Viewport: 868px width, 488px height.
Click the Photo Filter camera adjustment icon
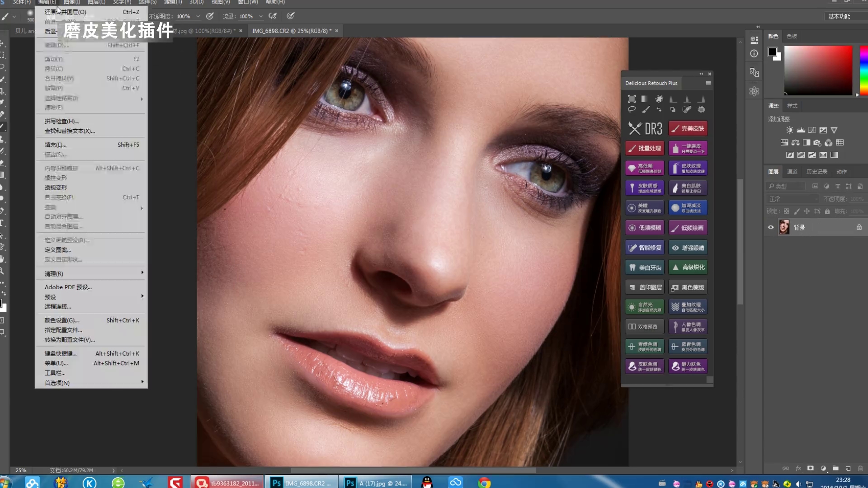pyautogui.click(x=817, y=143)
